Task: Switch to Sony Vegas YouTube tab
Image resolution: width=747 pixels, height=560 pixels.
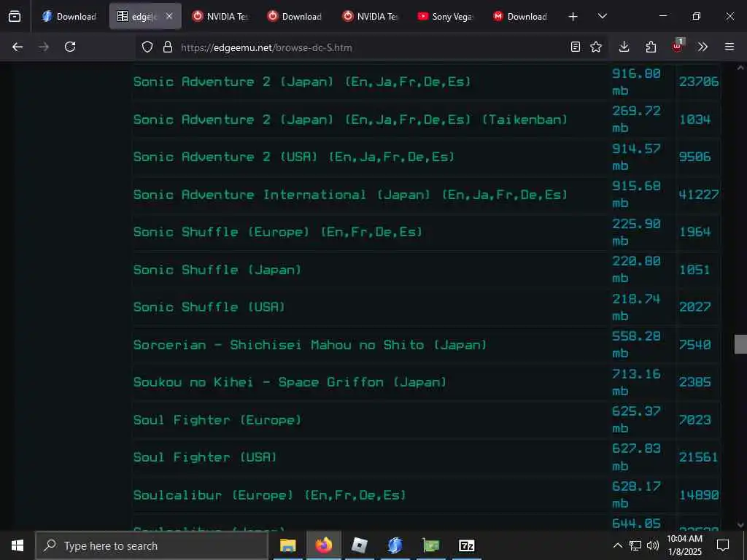Action: tap(446, 16)
